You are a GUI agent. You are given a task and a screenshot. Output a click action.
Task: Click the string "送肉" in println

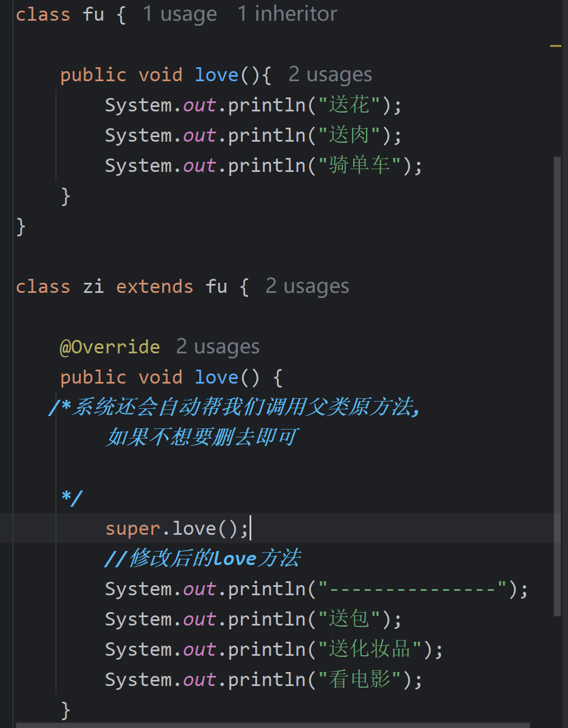pos(349,135)
